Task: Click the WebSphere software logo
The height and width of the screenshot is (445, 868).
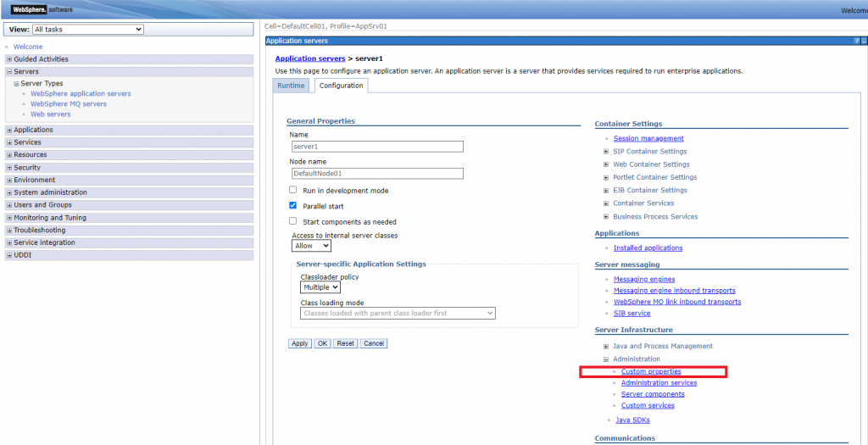Action: 42,9
